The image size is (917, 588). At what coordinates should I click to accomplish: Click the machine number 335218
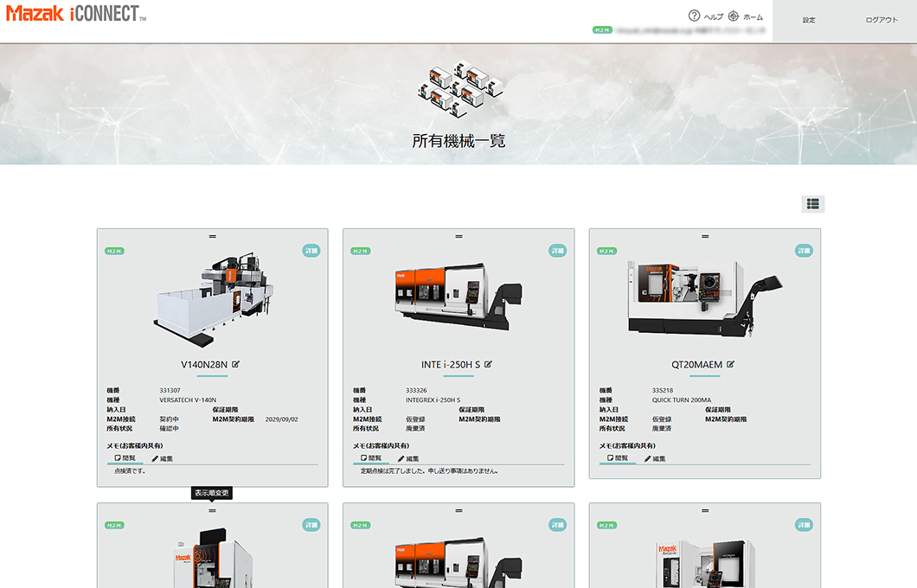coord(663,391)
